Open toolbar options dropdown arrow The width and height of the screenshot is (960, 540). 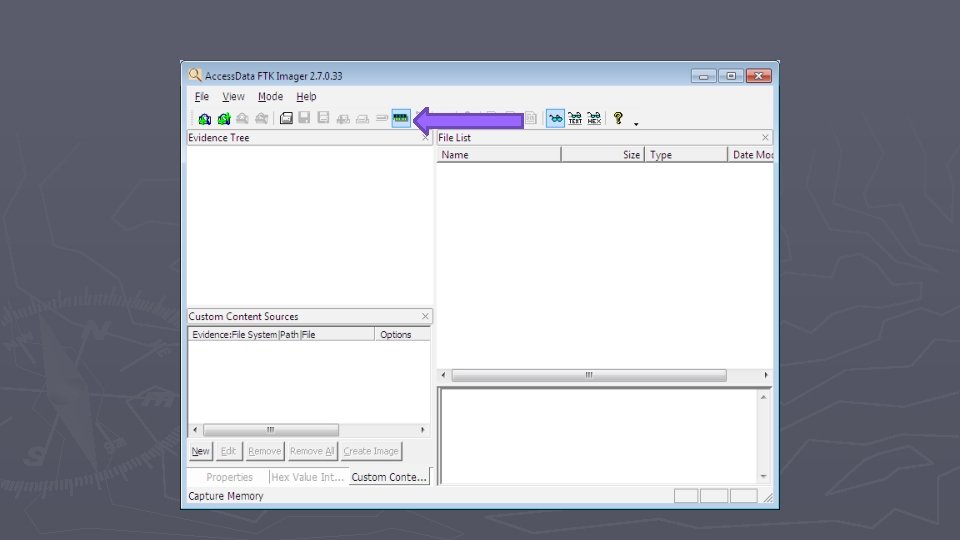[x=636, y=124]
